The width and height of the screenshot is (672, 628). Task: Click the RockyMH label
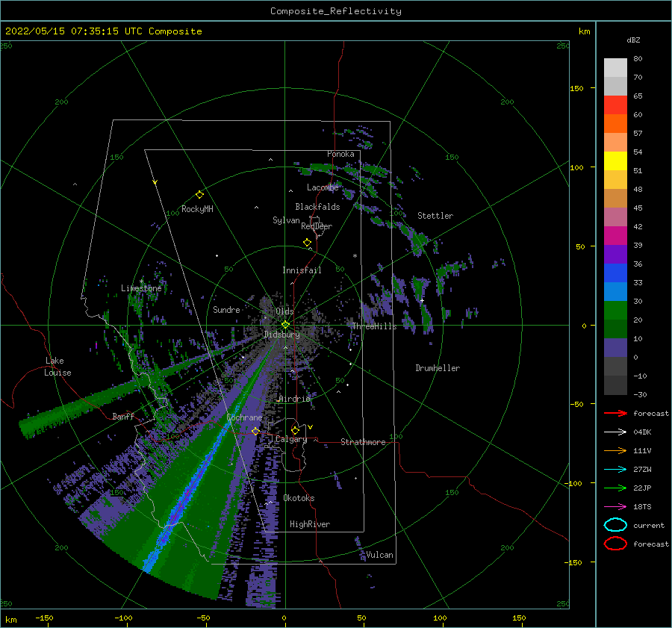(197, 209)
